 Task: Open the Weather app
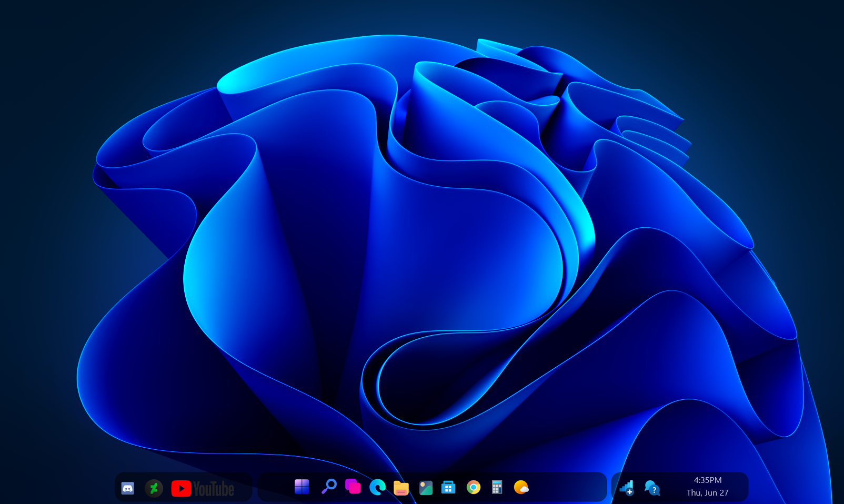(521, 488)
